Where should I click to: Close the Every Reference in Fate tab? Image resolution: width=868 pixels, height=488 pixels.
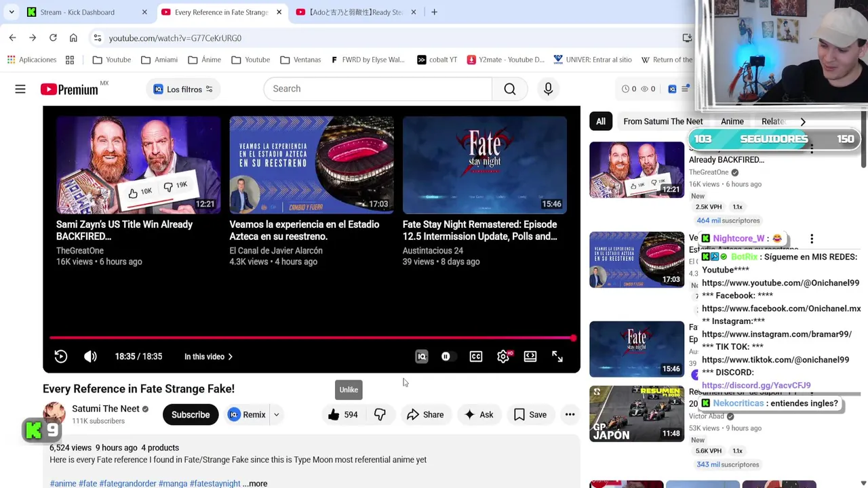pos(279,12)
